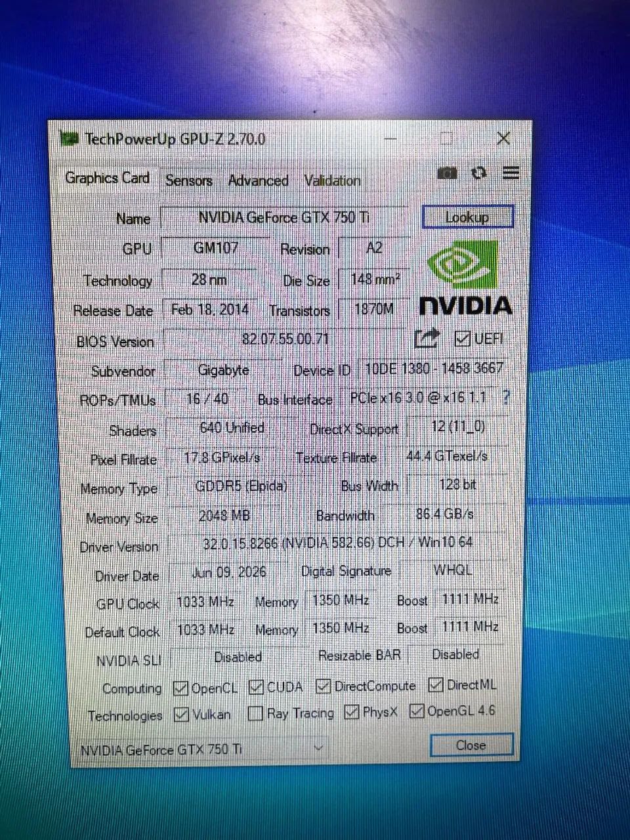This screenshot has height=840, width=630.
Task: Click the Default Clock value 1033 MHz
Action: point(205,630)
